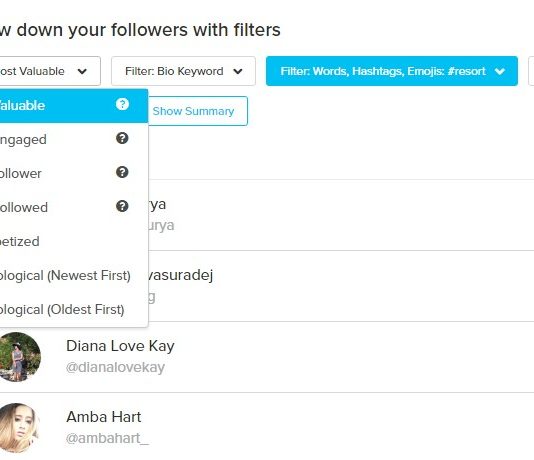Open Most Valuable sort dropdown
534x460 pixels.
tap(48, 71)
